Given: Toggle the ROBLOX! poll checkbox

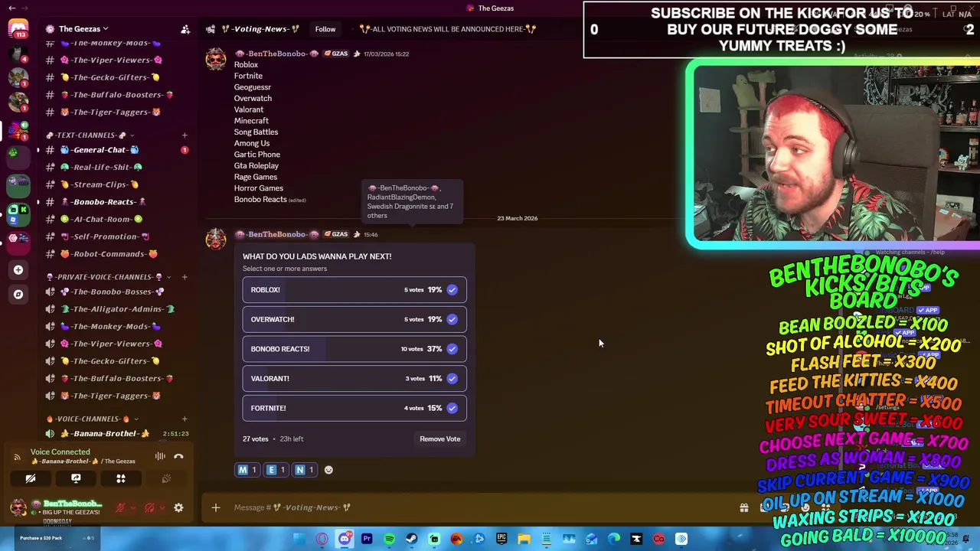Looking at the screenshot, I should [452, 290].
